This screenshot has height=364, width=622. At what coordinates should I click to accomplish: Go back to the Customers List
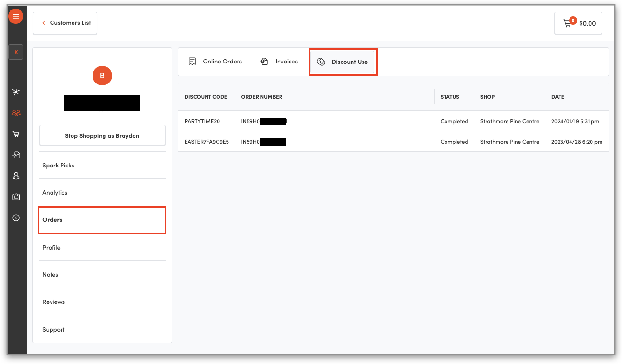pos(65,23)
